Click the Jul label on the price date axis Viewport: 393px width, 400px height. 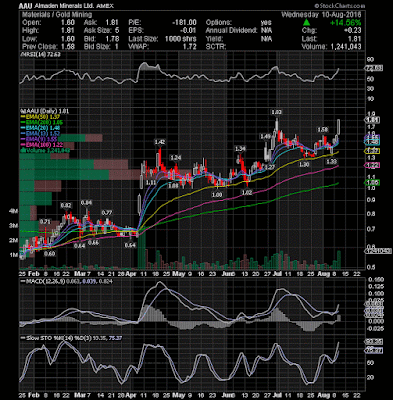tap(277, 274)
